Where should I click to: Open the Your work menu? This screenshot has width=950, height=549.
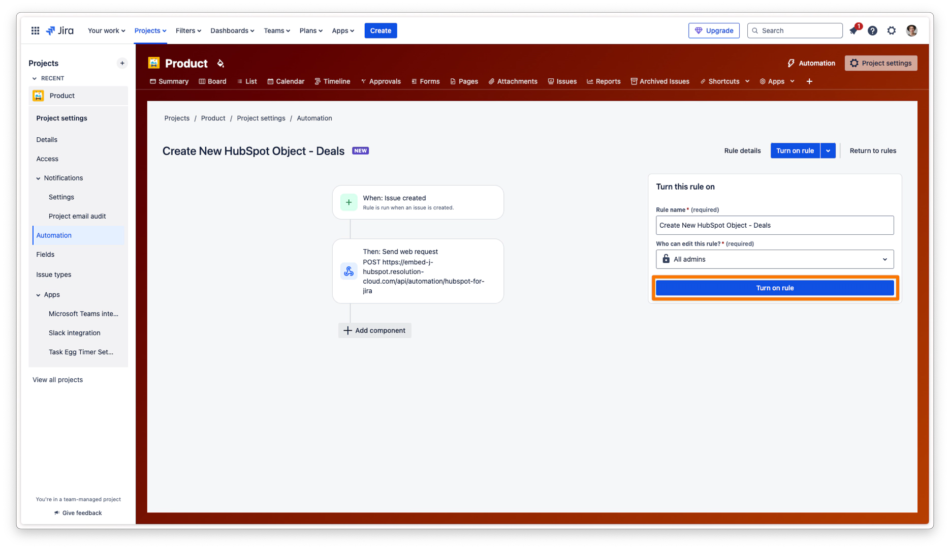pos(106,30)
